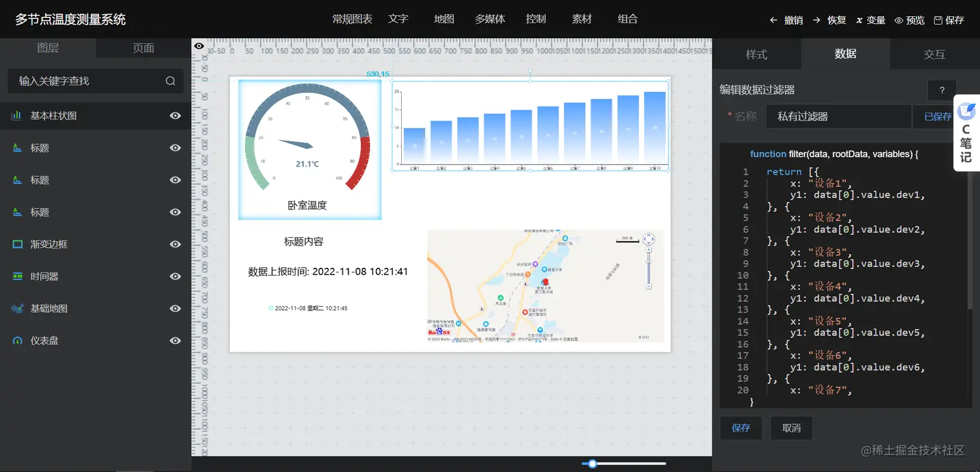Open the 文字 menu
The width and height of the screenshot is (980, 472).
point(398,19)
